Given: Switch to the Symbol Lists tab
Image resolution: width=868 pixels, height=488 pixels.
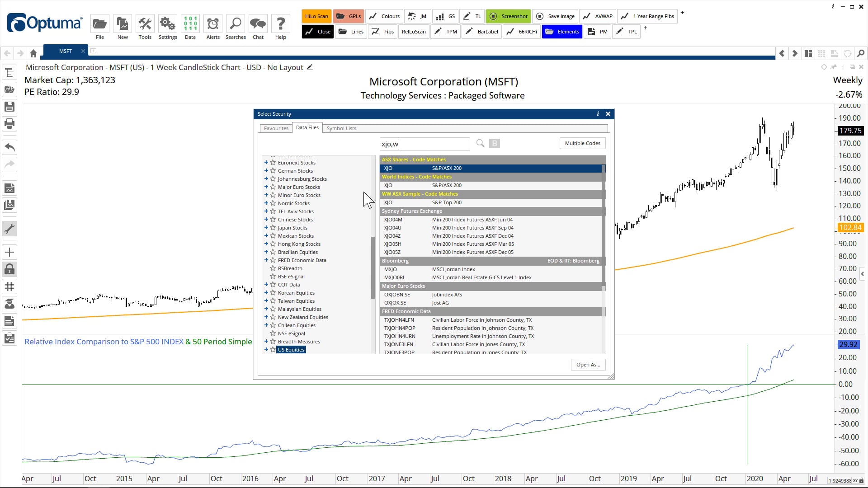Looking at the screenshot, I should click(x=341, y=128).
